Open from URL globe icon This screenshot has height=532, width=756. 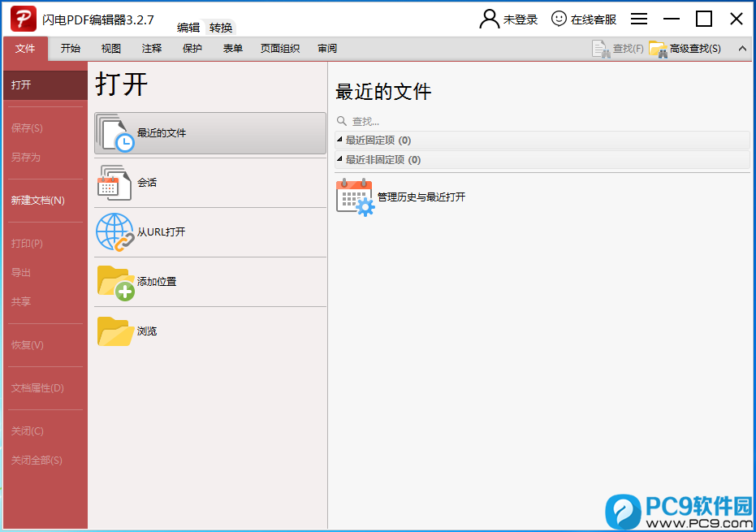114,231
